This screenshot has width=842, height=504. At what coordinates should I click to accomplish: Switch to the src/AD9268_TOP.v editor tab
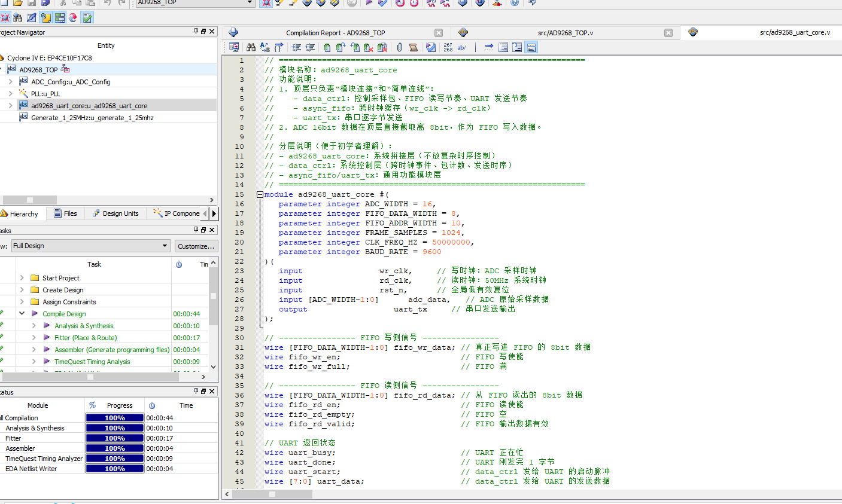click(565, 33)
